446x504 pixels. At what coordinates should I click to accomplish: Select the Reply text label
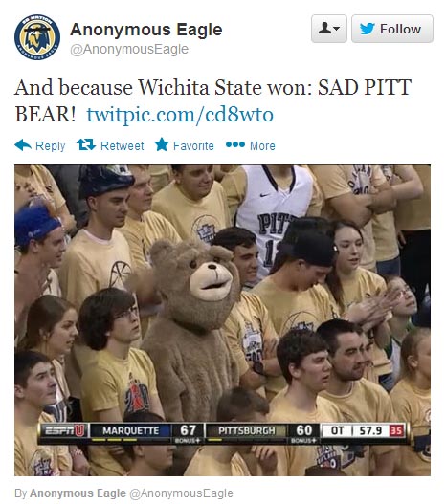coord(50,146)
